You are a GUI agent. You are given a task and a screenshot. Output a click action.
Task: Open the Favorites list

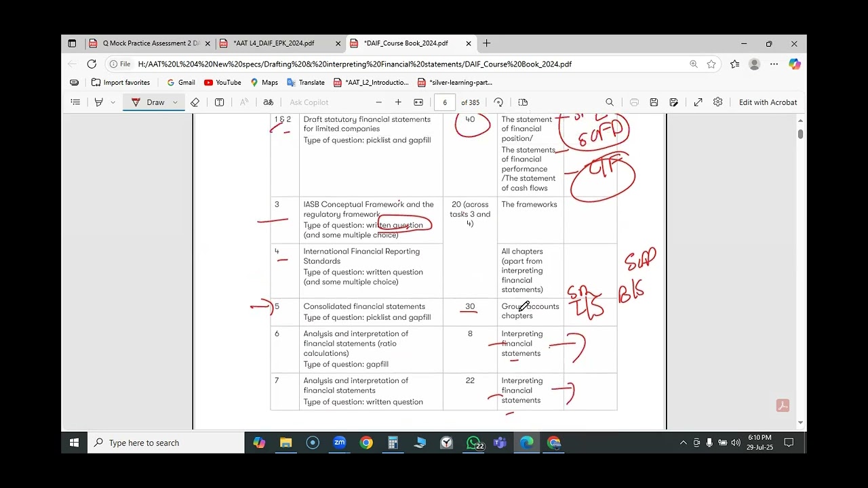734,64
